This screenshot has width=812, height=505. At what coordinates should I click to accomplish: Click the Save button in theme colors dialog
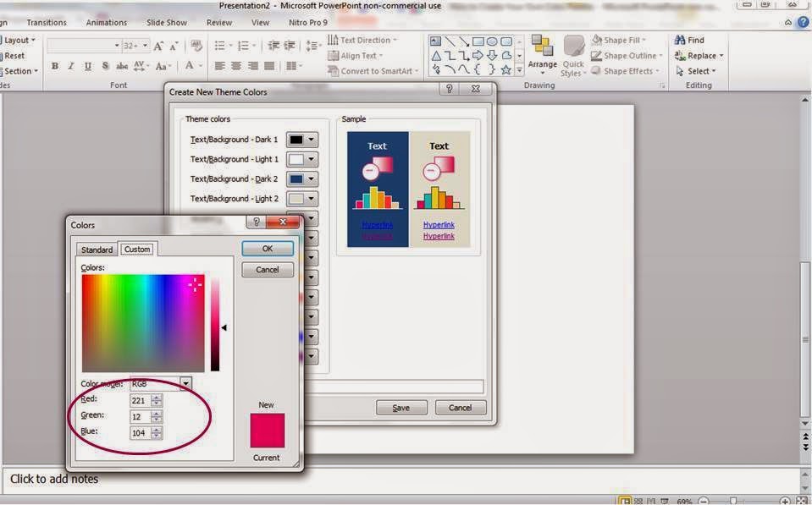400,407
